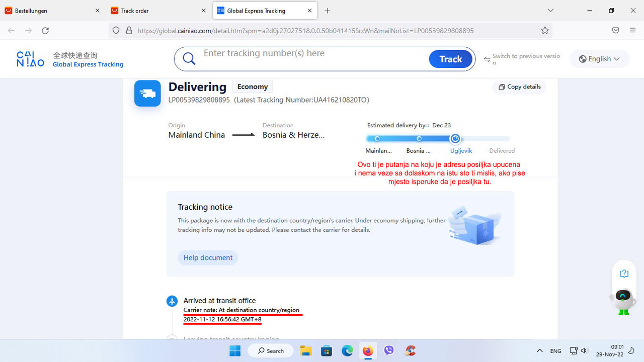Viewport: 644px width, 362px height.
Task: Click the Delivered progress label
Action: tap(502, 150)
